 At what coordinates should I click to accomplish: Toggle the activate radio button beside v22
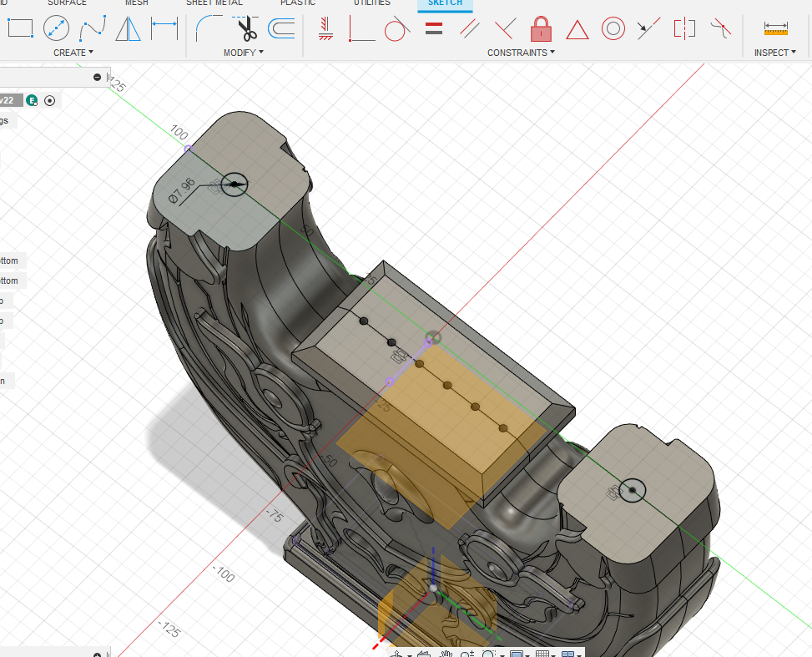coord(50,100)
